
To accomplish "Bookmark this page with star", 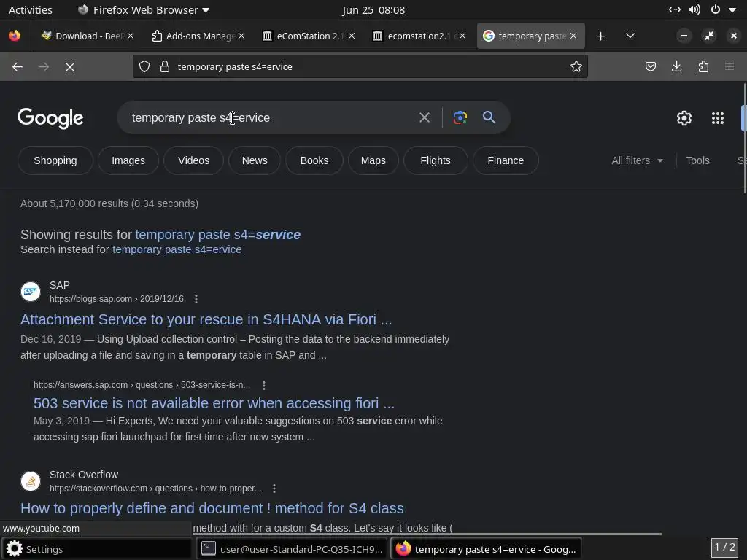I will coord(576,66).
